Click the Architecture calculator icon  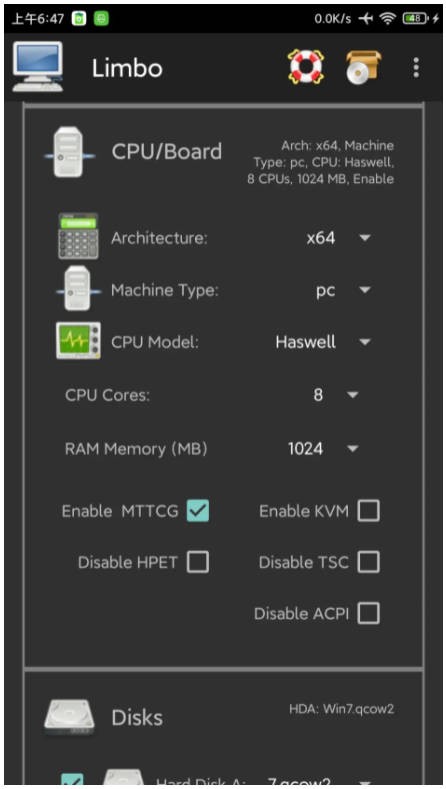[x=78, y=236]
